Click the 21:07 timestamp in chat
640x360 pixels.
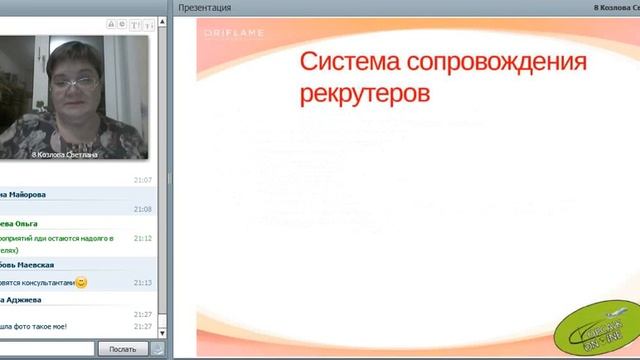[143, 180]
